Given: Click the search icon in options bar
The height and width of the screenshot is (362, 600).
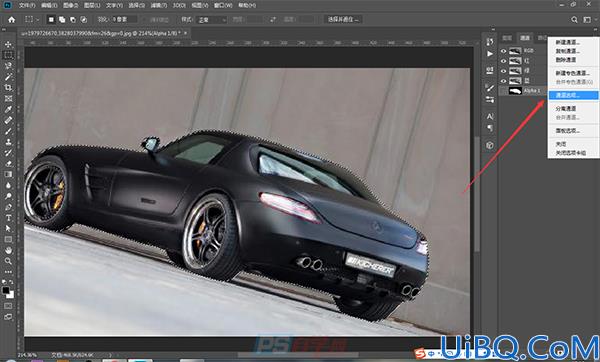Looking at the screenshot, I should click(x=574, y=20).
